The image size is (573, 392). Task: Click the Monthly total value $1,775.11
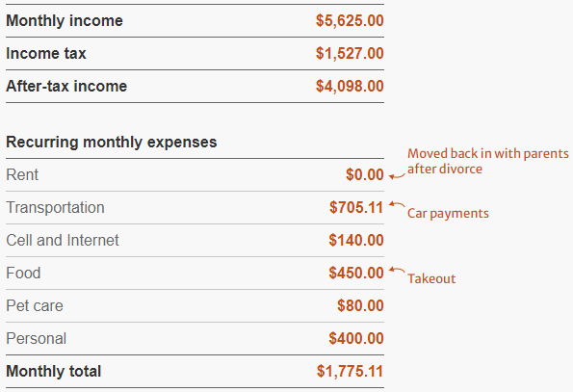tap(350, 371)
